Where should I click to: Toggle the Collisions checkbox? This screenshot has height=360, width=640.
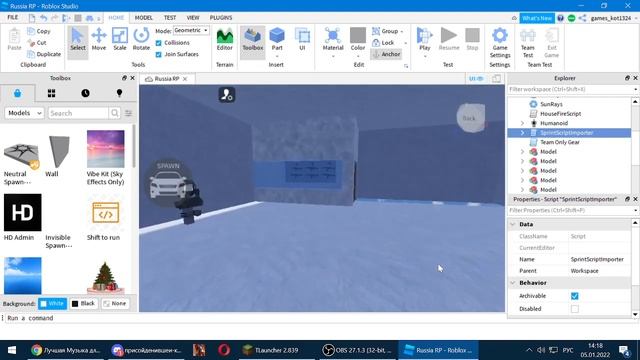158,43
